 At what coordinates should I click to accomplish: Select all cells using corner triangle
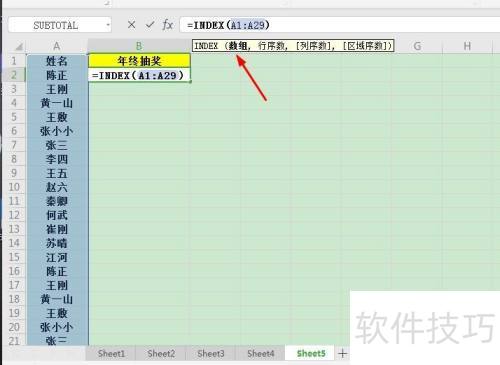coord(19,47)
